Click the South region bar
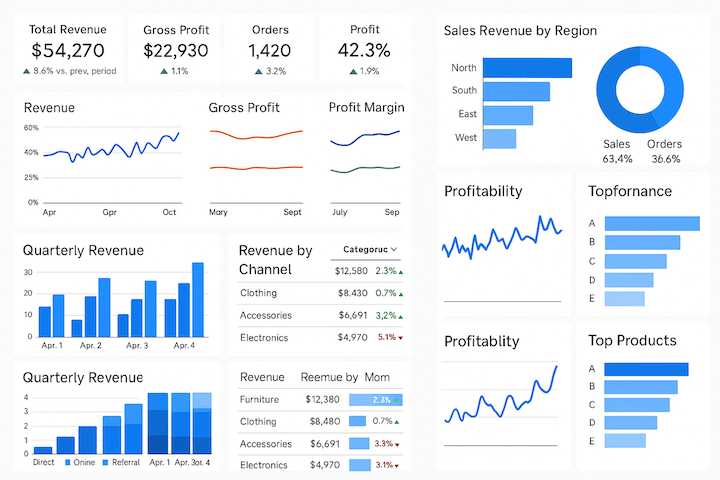The image size is (720, 480). 517,91
